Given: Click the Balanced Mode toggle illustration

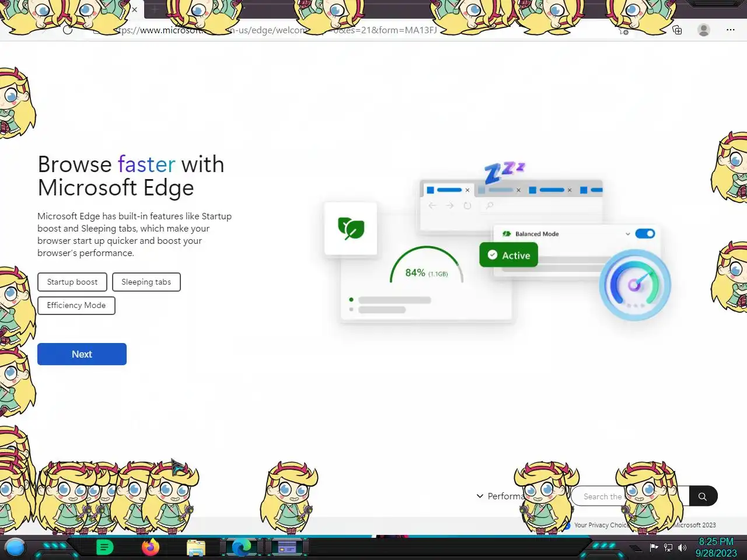Looking at the screenshot, I should tap(645, 233).
